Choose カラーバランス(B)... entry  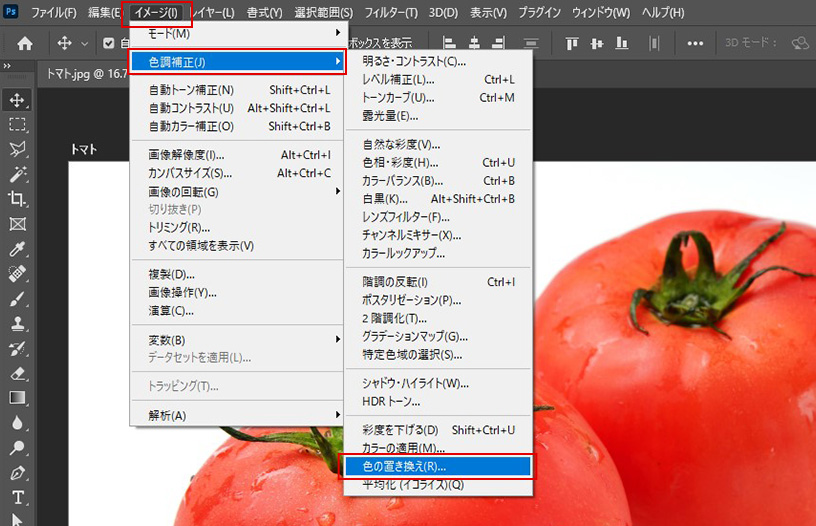tap(438, 181)
